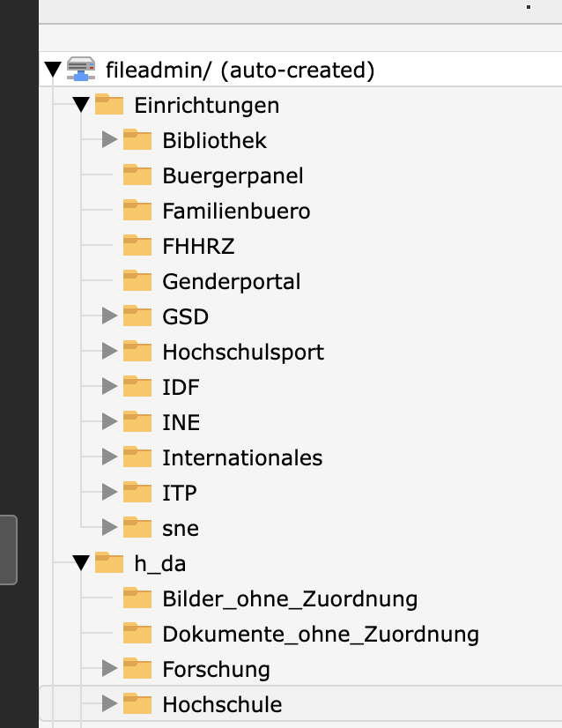This screenshot has width=562, height=728.
Task: Click the Einrichtungen folder icon
Action: [x=109, y=104]
